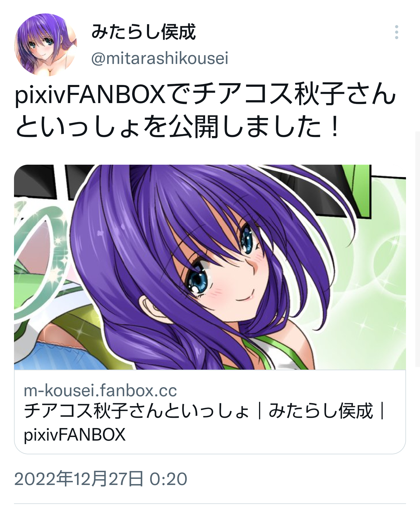Click the date portion 2022年12月27日
Screen dimensions: 420x506
pyautogui.click(x=79, y=479)
